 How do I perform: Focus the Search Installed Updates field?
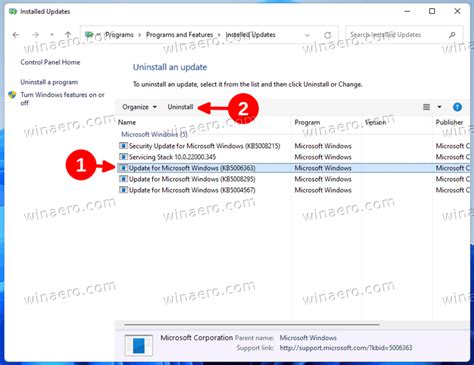click(404, 35)
